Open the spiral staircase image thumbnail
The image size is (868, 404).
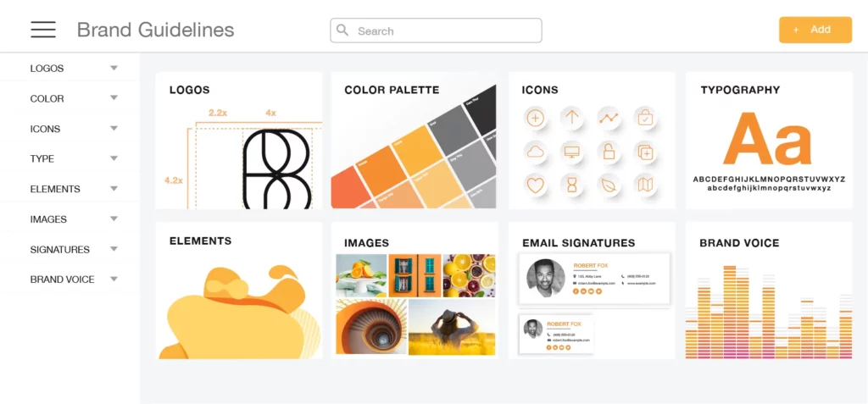pos(371,327)
